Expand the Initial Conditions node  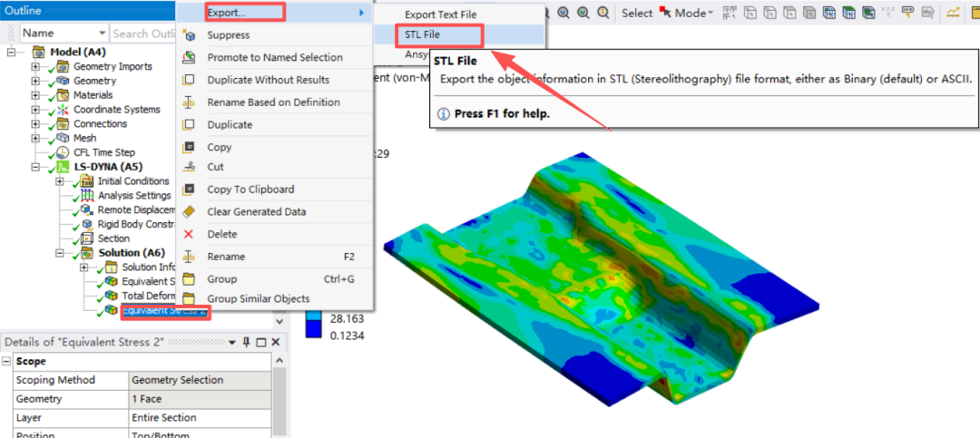59,181
